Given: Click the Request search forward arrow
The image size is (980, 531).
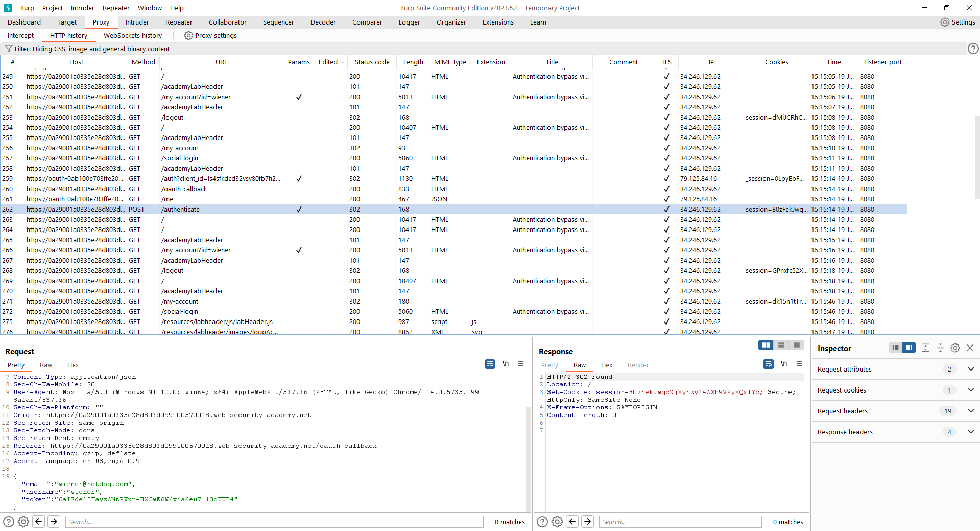Looking at the screenshot, I should 54,521.
